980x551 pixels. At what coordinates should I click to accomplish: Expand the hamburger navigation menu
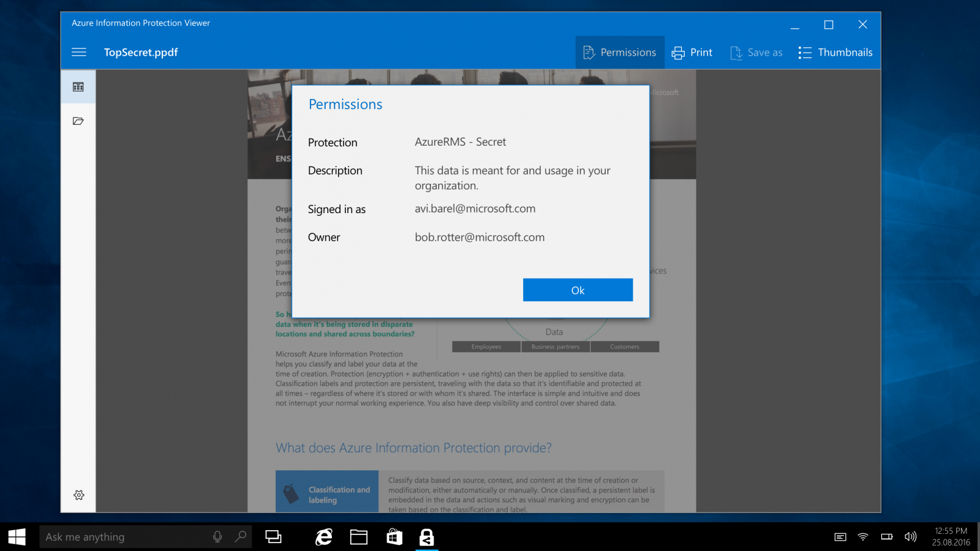pos(78,52)
